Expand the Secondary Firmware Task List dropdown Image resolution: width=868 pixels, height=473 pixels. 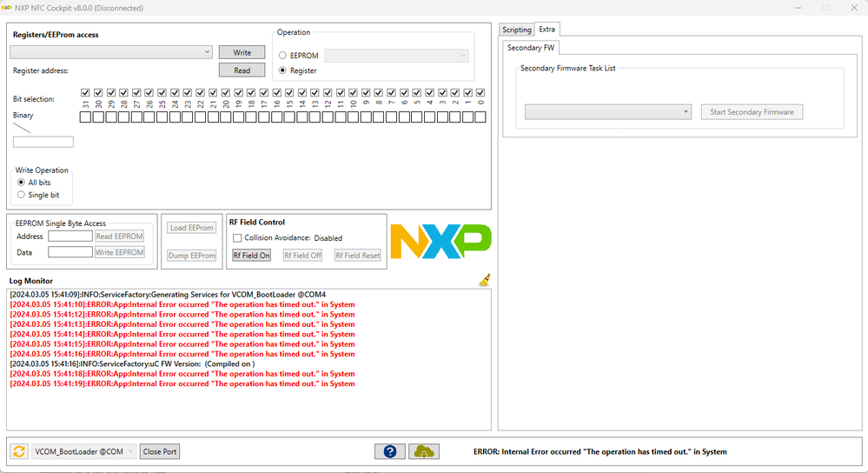tap(608, 112)
